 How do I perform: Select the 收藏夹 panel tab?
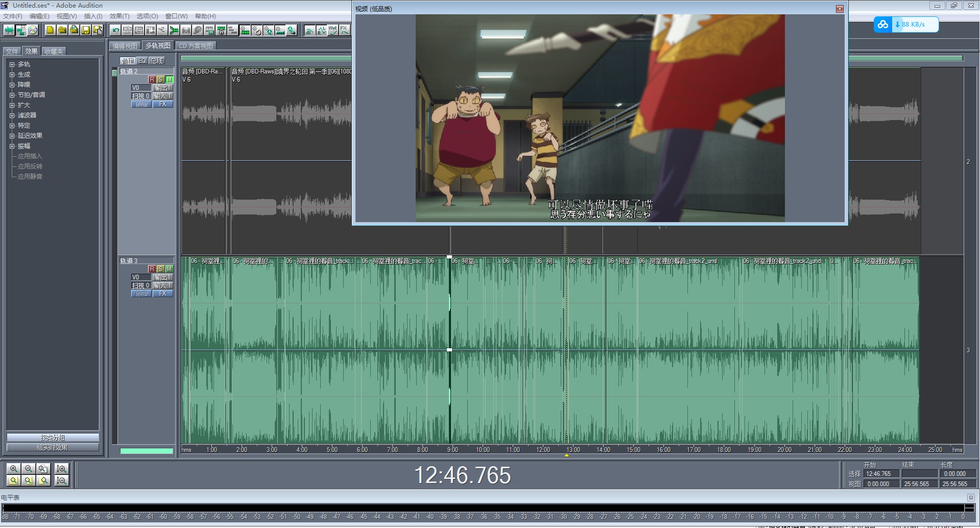[x=53, y=52]
